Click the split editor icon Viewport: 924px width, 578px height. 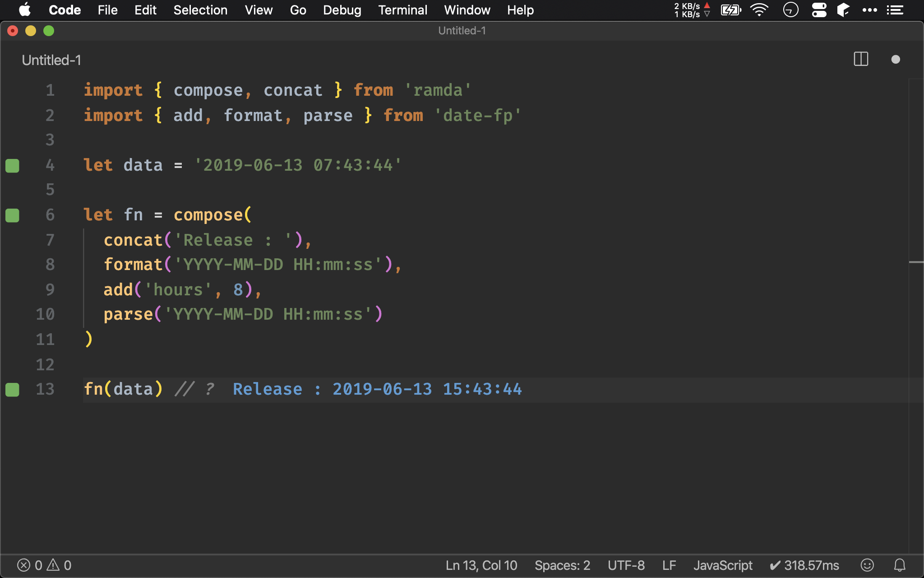coord(861,60)
